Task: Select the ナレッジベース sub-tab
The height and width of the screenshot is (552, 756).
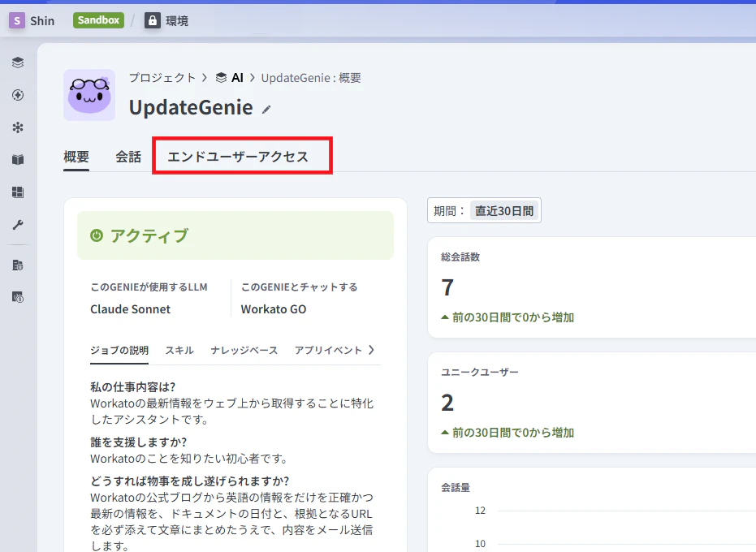Action: coord(244,350)
